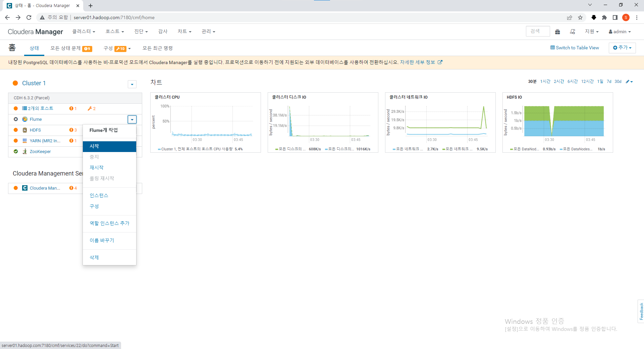
Task: Open 지원 support dropdown
Action: 592,32
